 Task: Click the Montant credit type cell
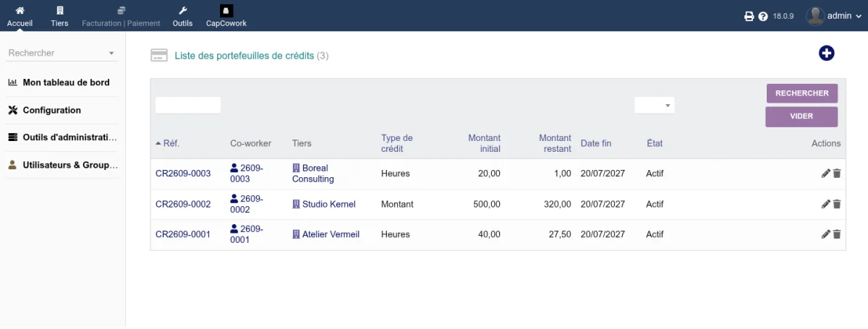(x=397, y=204)
